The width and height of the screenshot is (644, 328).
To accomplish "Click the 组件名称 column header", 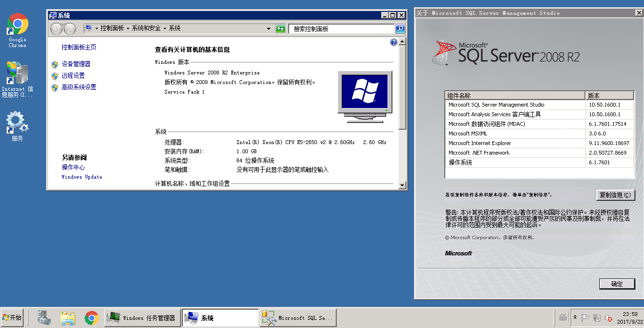I will tap(515, 96).
